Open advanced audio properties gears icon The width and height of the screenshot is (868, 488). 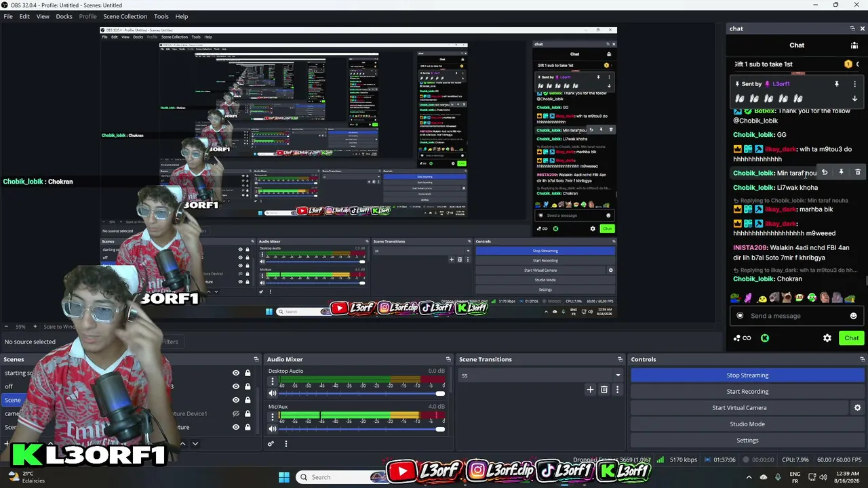[271, 444]
